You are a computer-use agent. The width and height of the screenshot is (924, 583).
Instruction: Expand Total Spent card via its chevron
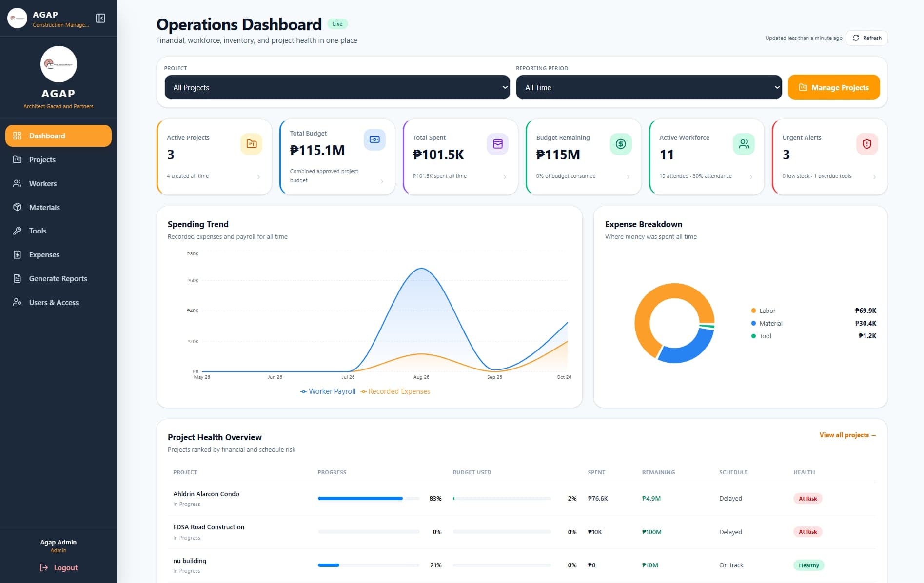[x=505, y=177]
